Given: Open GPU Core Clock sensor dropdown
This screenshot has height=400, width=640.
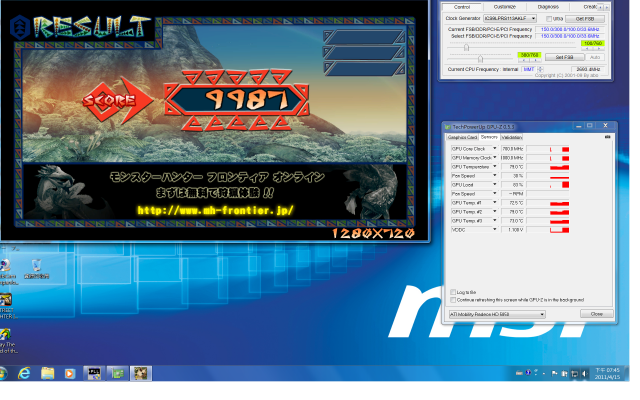Looking at the screenshot, I should coord(495,149).
